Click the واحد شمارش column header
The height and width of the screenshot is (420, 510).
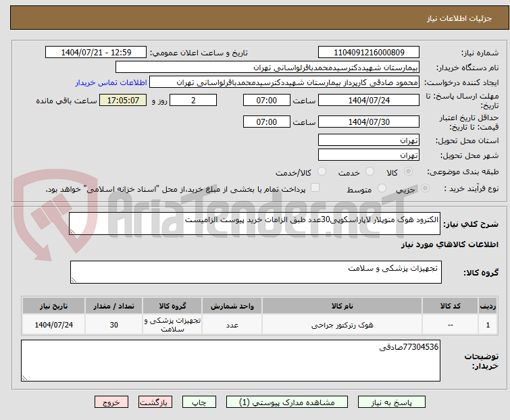coord(232,306)
